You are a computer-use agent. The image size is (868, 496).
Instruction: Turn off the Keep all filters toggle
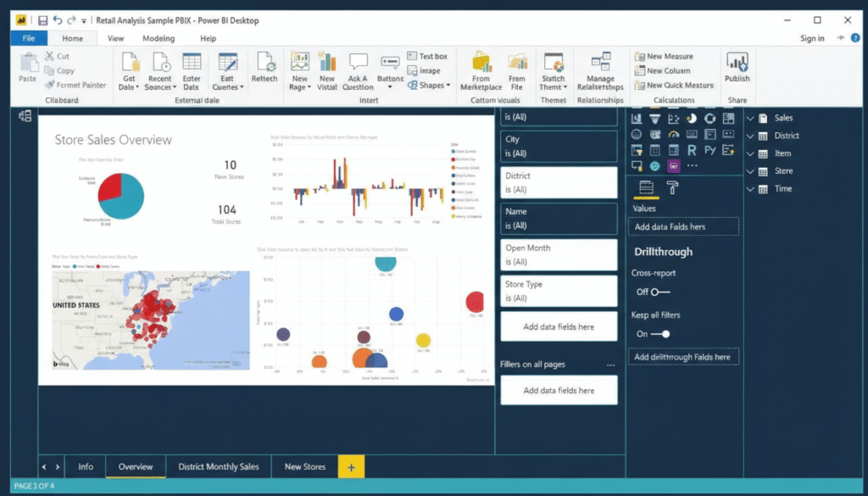point(660,334)
